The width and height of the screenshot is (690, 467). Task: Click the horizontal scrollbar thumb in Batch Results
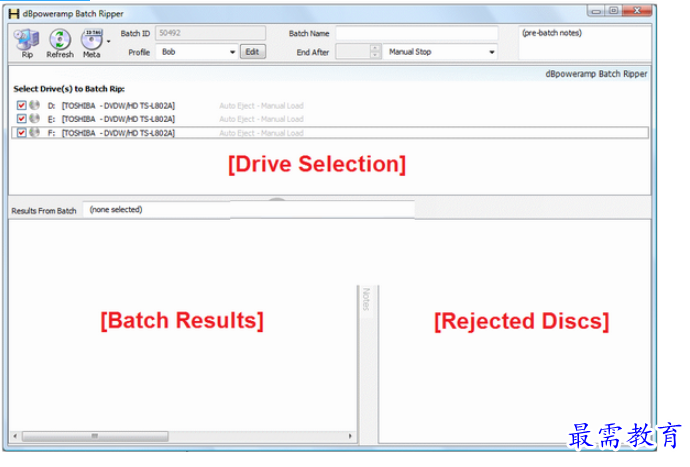click(95, 436)
